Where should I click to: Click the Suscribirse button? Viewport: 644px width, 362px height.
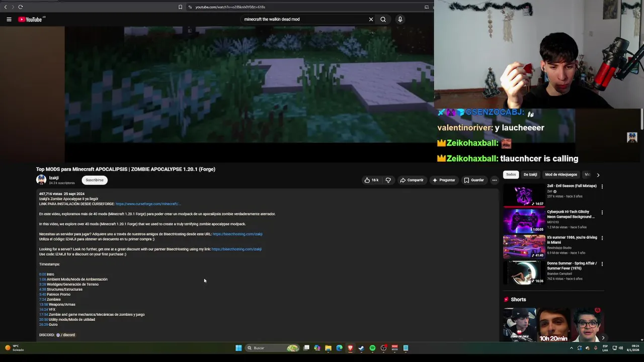pos(95,180)
